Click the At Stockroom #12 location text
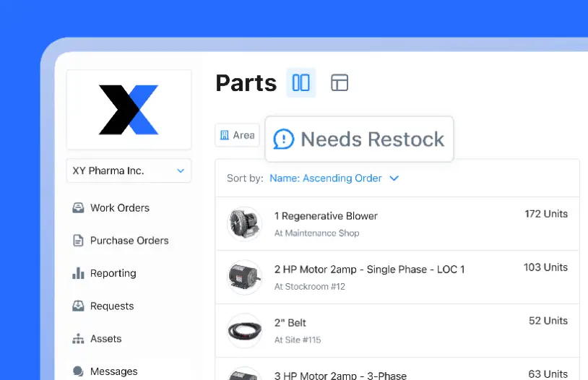The height and width of the screenshot is (380, 588). tap(310, 287)
